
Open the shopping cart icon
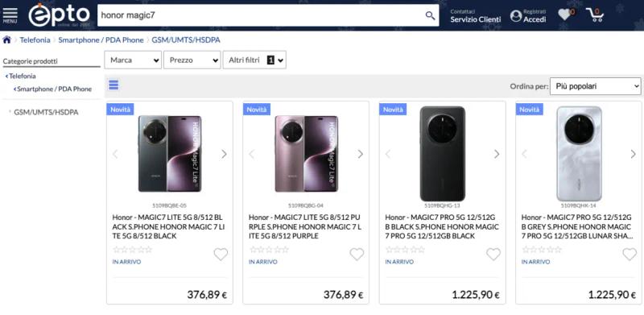click(594, 15)
